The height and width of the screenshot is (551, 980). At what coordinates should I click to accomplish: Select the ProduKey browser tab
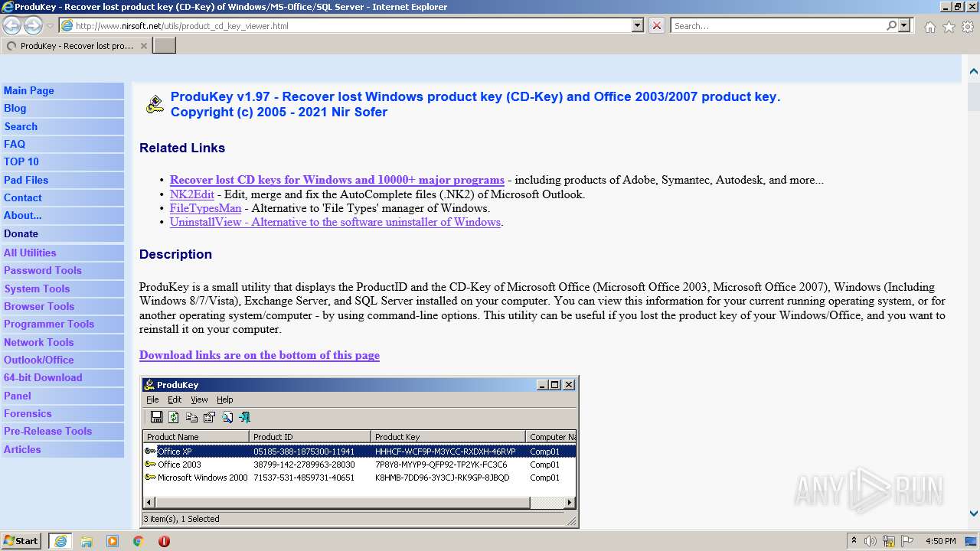coord(77,46)
